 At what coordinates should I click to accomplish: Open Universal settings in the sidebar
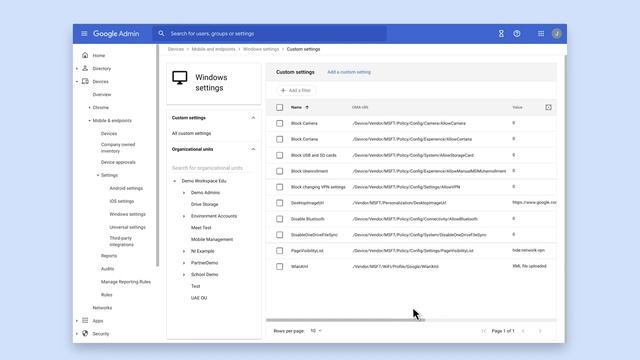pos(127,227)
